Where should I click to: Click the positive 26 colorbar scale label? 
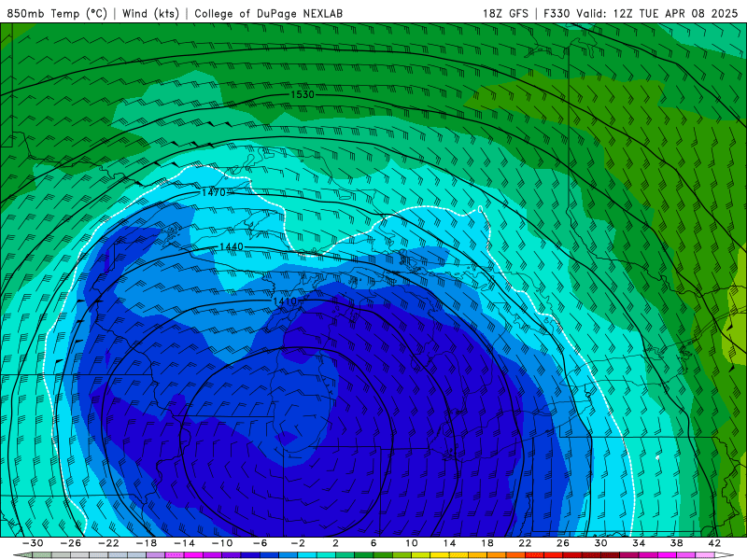pos(563,543)
